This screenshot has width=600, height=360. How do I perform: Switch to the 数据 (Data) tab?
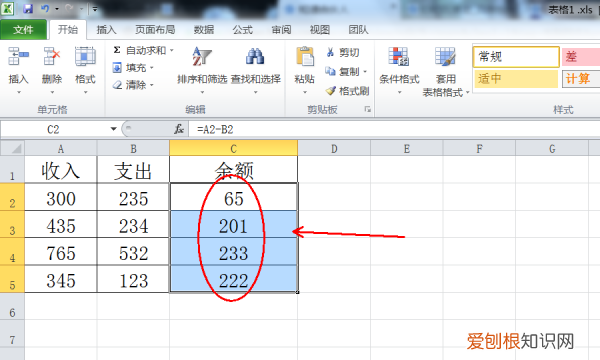[x=204, y=29]
